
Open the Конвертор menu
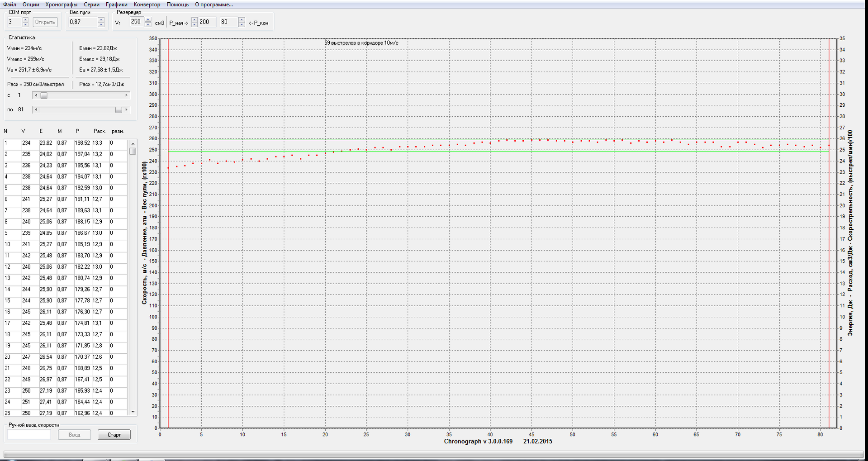(x=147, y=5)
